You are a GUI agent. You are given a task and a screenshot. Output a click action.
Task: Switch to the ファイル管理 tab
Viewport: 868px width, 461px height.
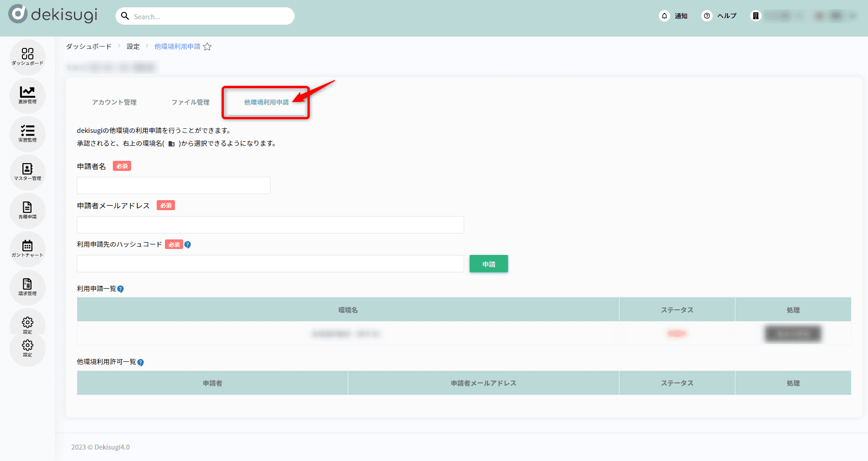(190, 102)
